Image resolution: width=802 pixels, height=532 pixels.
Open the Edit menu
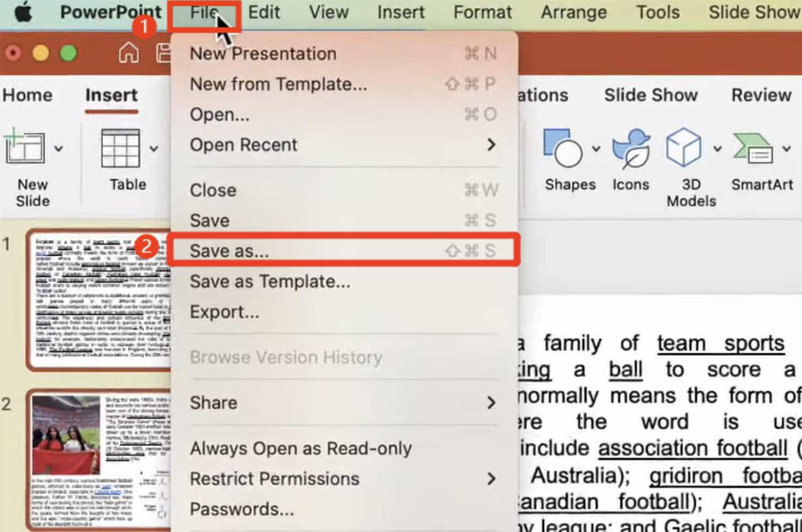(x=264, y=12)
